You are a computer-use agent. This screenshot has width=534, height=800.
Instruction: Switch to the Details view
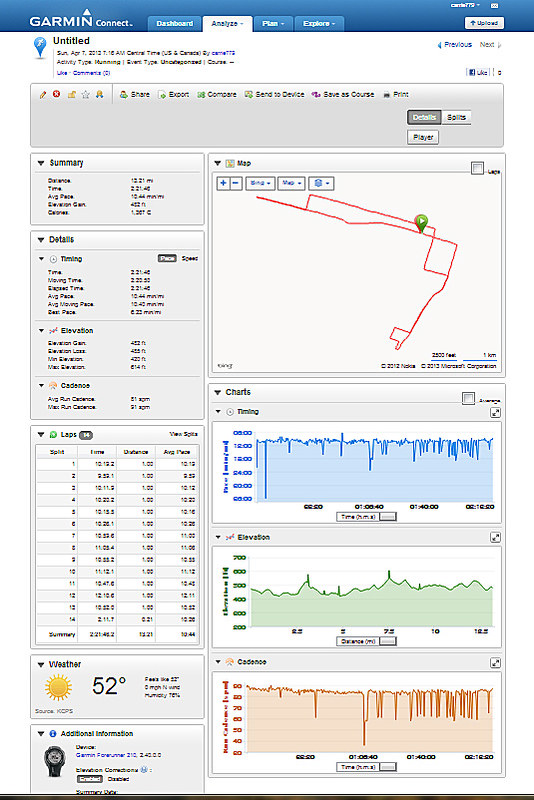(424, 117)
